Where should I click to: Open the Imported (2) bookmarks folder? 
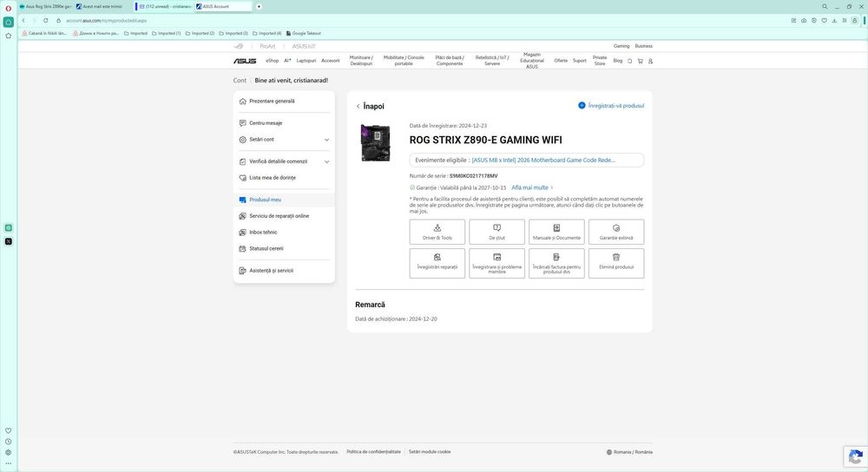(x=200, y=33)
